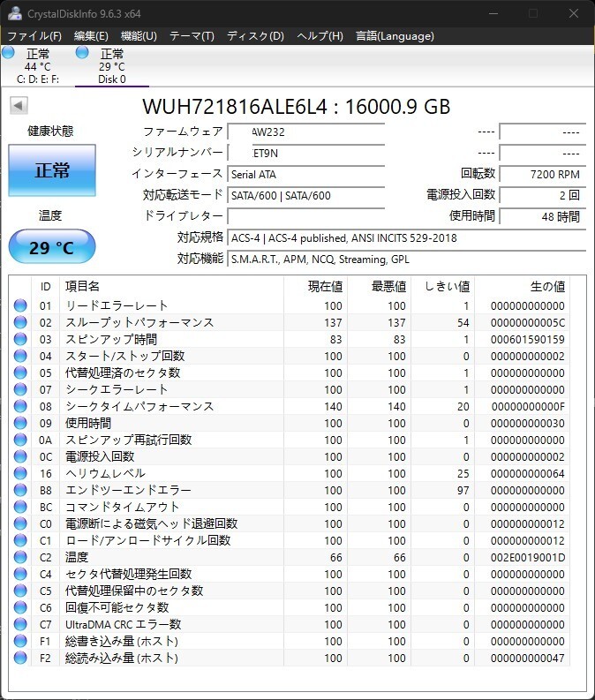Open the 機能(U) menu
Viewport: 595px width, 700px height.
click(x=139, y=35)
